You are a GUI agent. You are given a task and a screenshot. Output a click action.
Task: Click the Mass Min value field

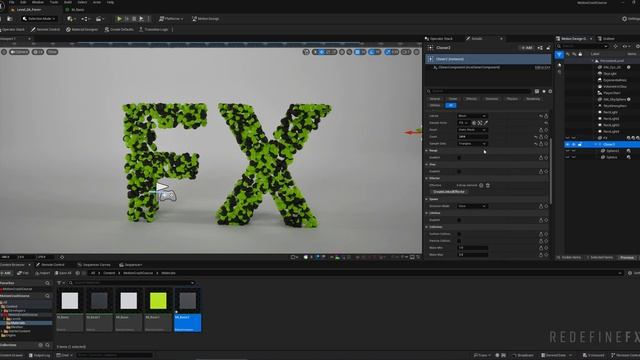(473, 248)
